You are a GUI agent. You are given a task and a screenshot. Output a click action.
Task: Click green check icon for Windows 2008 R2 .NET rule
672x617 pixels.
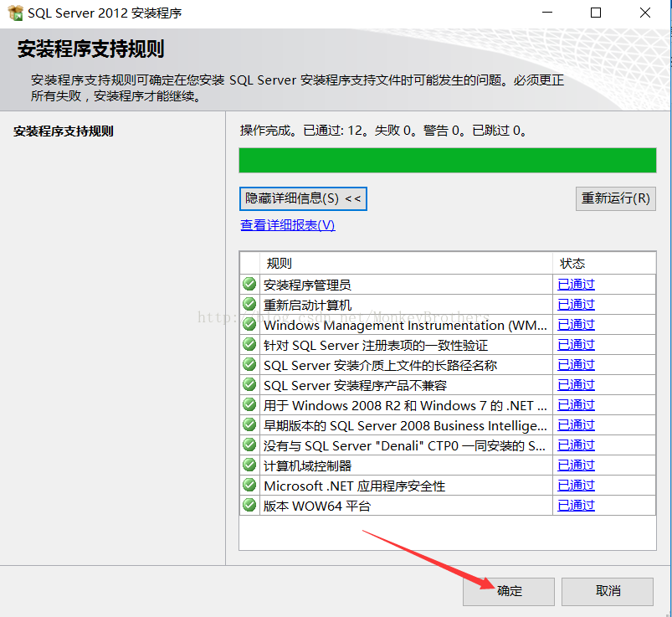coord(249,404)
